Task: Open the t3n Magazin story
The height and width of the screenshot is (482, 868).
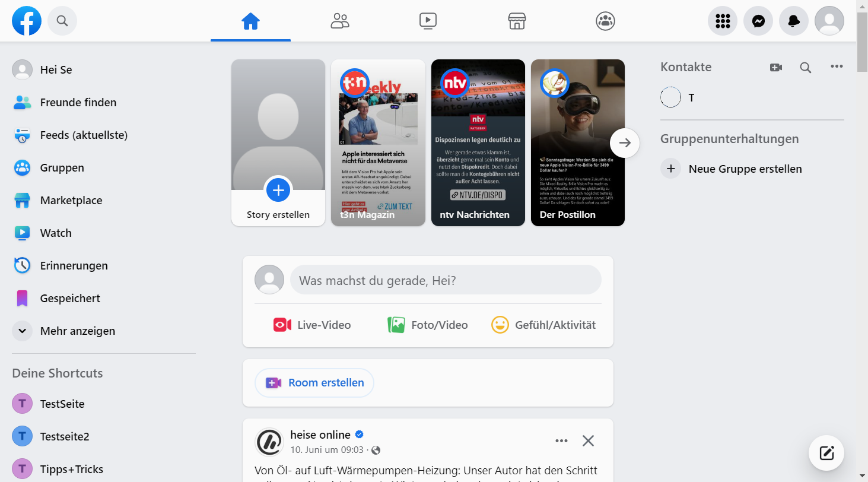Action: tap(378, 142)
